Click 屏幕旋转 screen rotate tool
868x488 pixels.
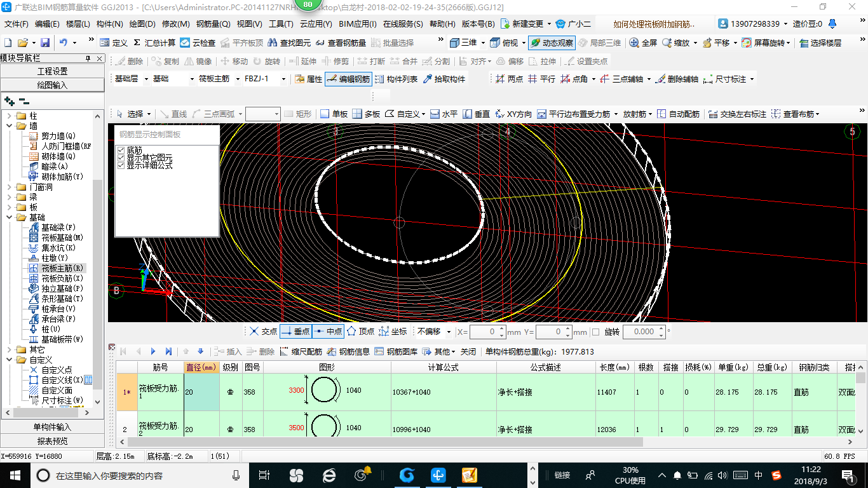coord(766,43)
